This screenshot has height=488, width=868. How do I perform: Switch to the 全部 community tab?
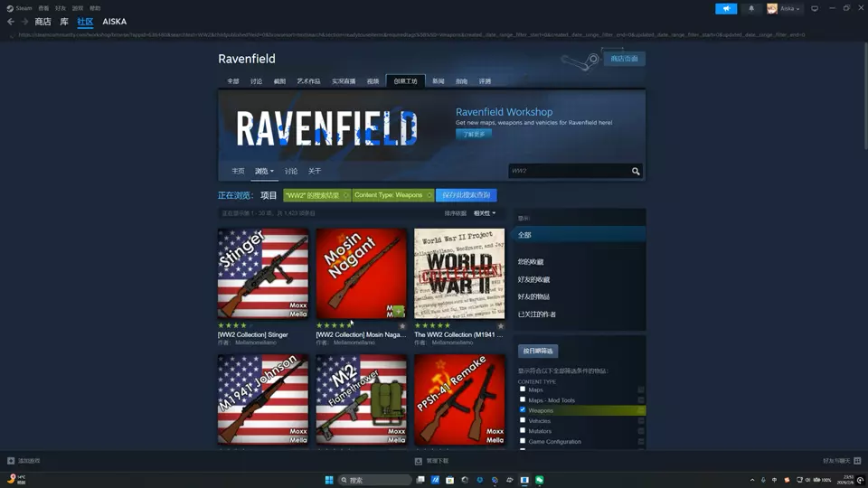pyautogui.click(x=233, y=81)
